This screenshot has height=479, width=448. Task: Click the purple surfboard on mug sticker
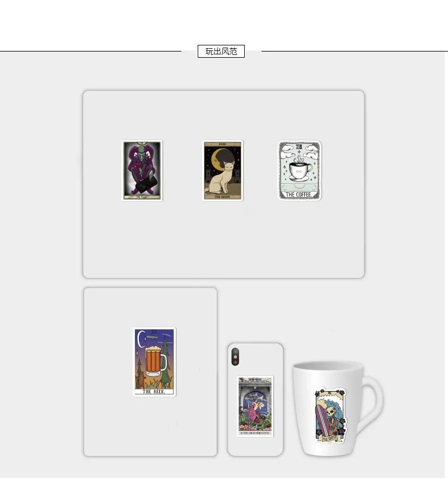coord(321,420)
